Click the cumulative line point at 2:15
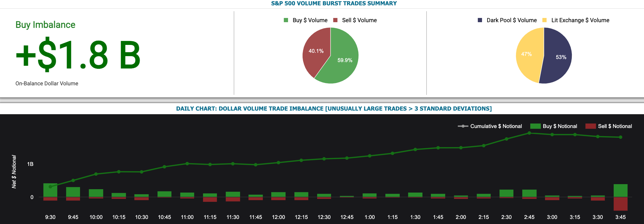The height and width of the screenshot is (224, 644). pyautogui.click(x=484, y=146)
